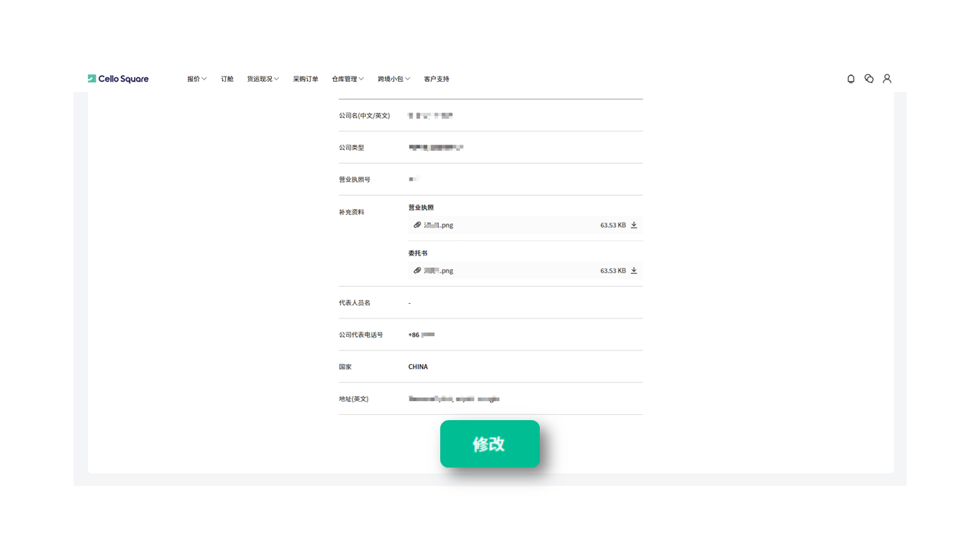Viewport: 980px width, 551px height.
Task: Open the 货运现况 dropdown
Action: pos(263,78)
